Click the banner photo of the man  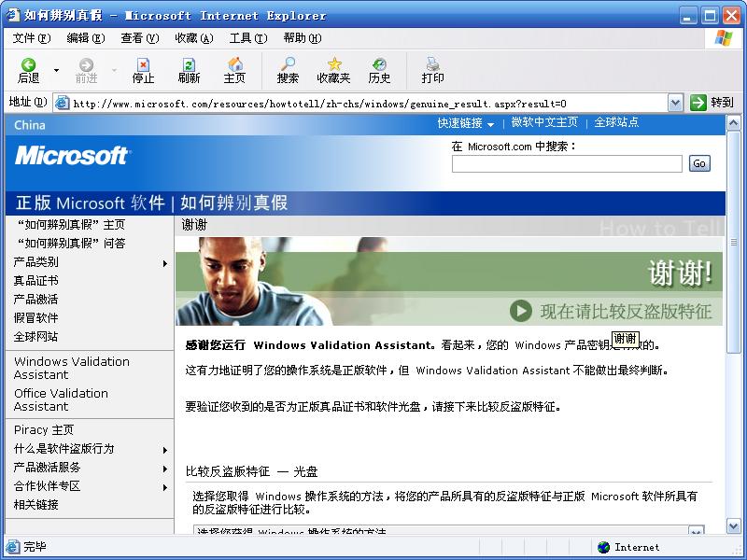(x=252, y=282)
